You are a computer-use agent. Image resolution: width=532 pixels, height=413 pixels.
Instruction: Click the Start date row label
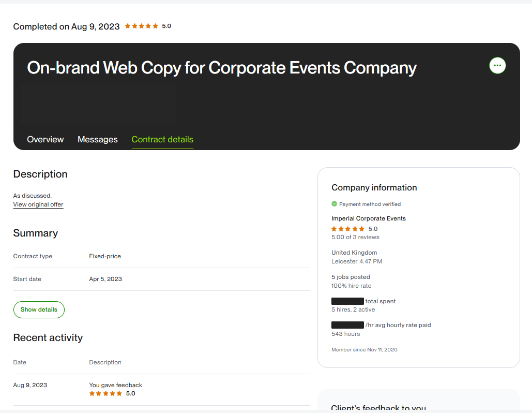(x=27, y=279)
